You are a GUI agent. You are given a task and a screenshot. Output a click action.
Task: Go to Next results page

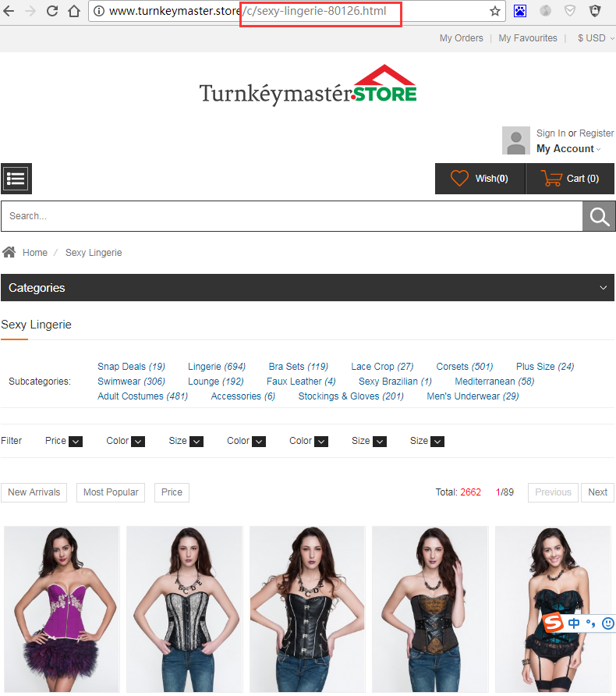(597, 492)
